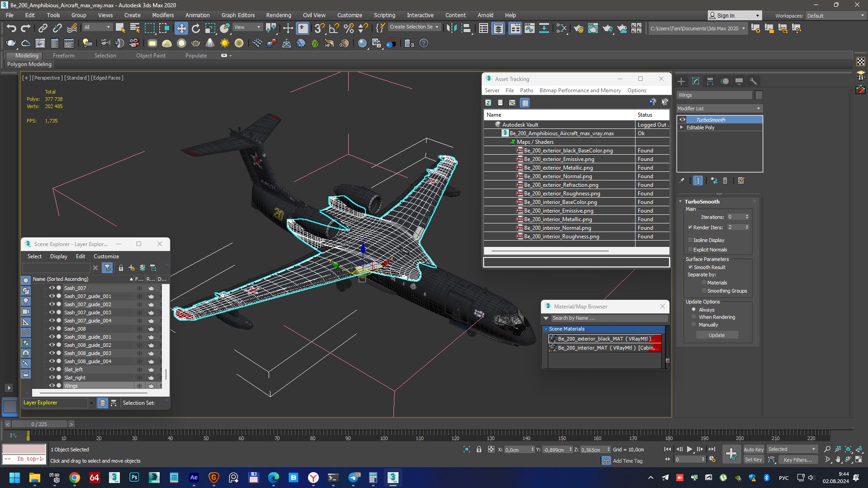The width and height of the screenshot is (868, 488).
Task: Click the Undo arrow icon
Action: [11, 28]
